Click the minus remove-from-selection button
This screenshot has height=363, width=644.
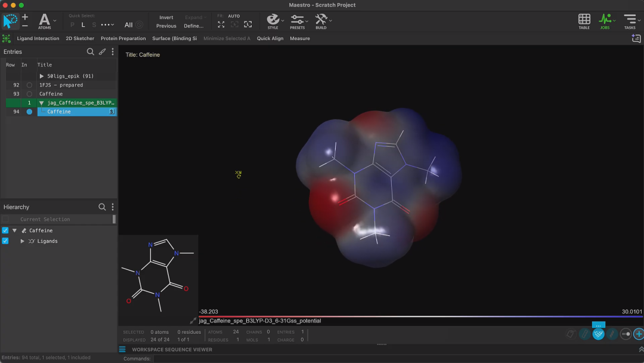(x=25, y=26)
